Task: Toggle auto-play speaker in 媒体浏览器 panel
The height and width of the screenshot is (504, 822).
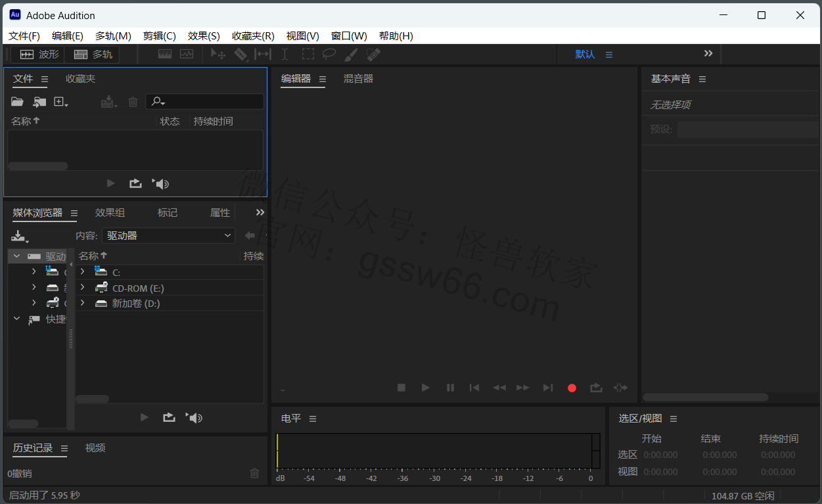Action: click(194, 417)
